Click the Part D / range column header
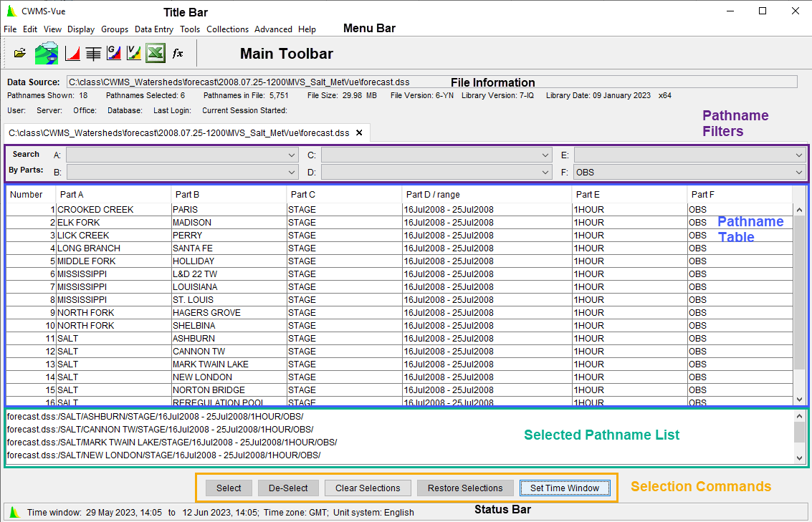This screenshot has width=812, height=522. (487, 195)
